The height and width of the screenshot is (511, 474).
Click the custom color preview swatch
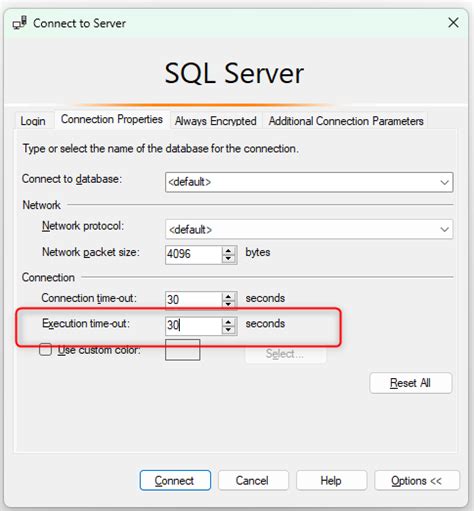coord(183,350)
